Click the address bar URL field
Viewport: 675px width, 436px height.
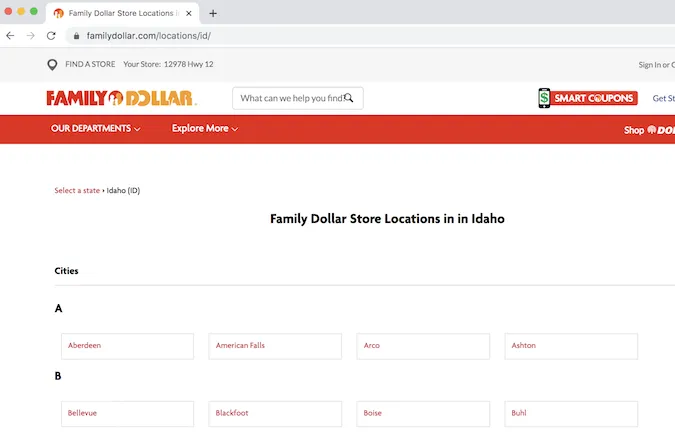tap(370, 36)
